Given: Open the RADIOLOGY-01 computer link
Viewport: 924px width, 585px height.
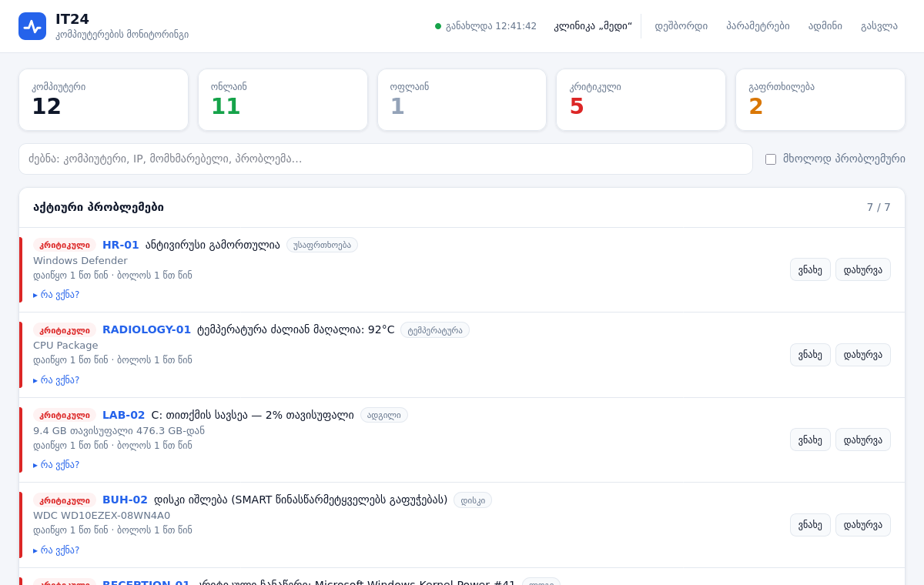Looking at the screenshot, I should [x=146, y=329].
